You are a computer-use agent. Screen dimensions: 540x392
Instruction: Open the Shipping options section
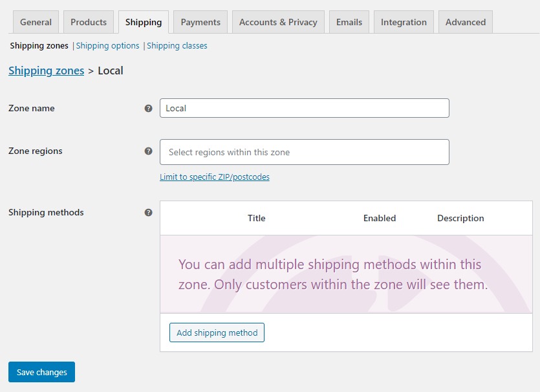pos(107,45)
